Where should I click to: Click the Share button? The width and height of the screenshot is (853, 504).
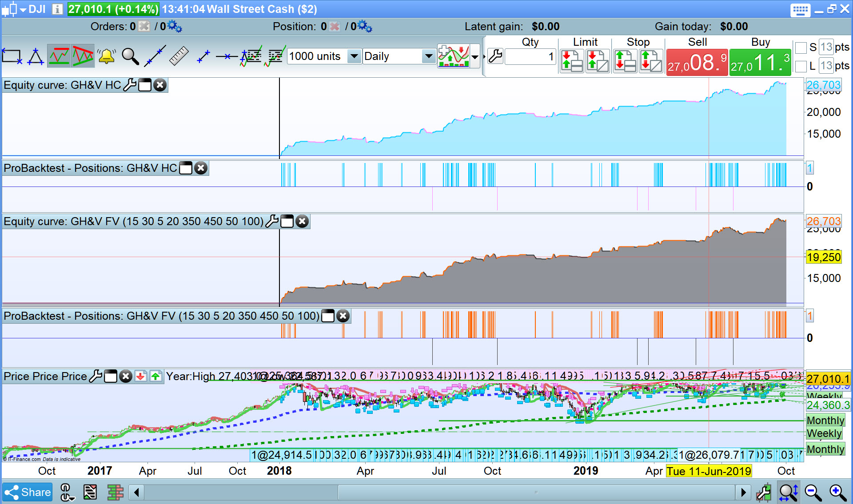[x=28, y=492]
